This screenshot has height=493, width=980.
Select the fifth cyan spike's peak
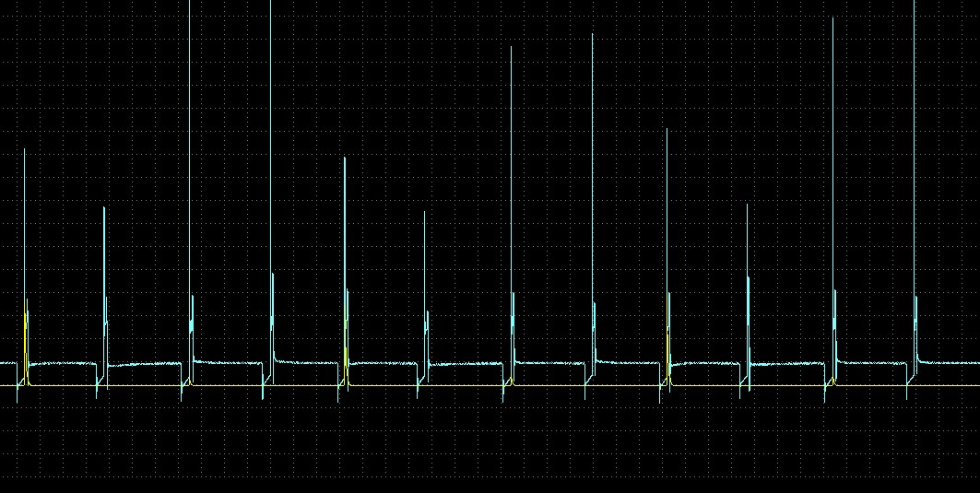pyautogui.click(x=345, y=158)
